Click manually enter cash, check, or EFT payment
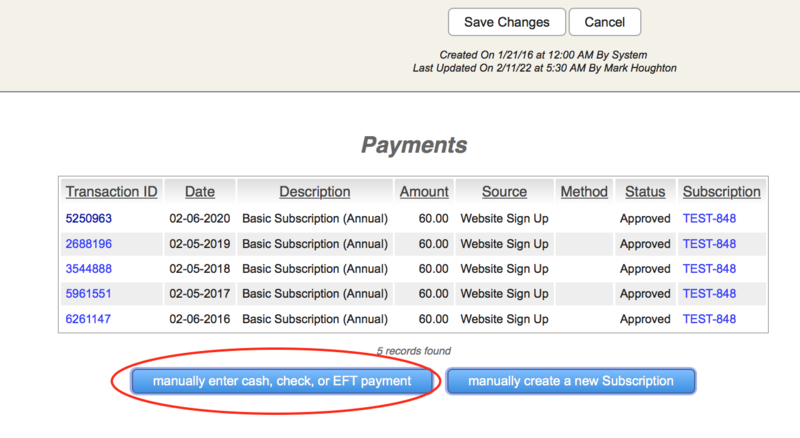 coord(282,381)
